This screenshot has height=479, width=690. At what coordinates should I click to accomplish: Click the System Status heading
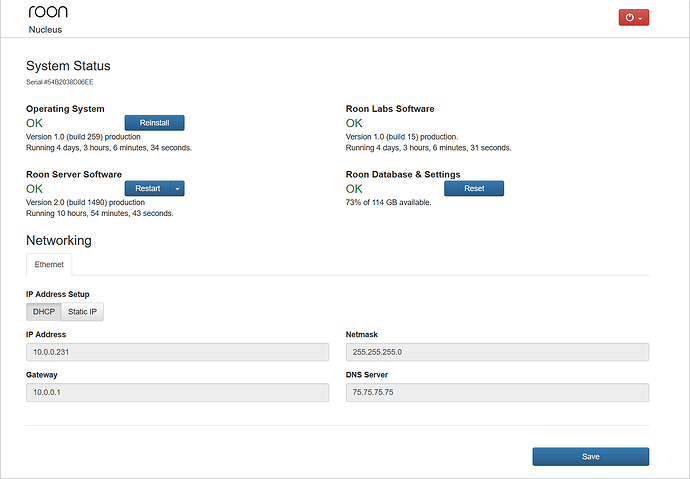tap(68, 66)
